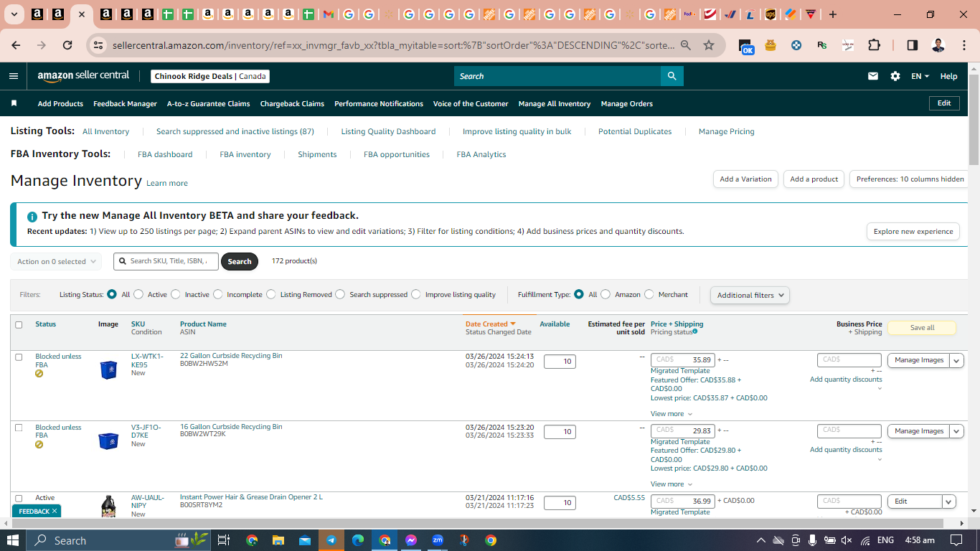Expand View more for 16 Gallon bin pricing
Image resolution: width=980 pixels, height=551 pixels.
[672, 484]
